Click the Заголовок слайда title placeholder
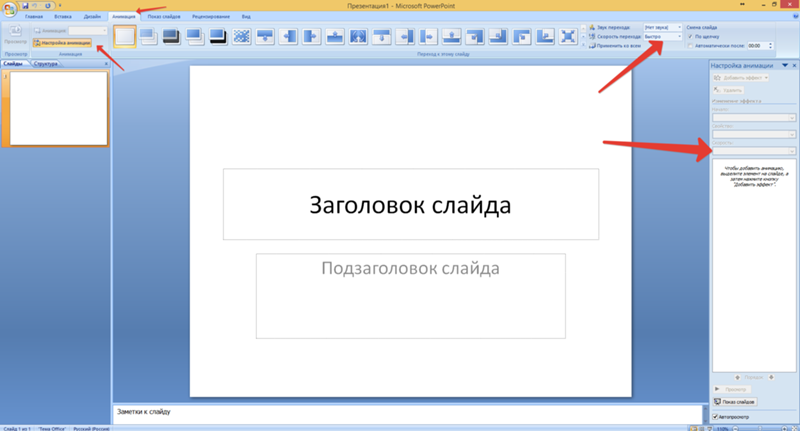The height and width of the screenshot is (431, 800). coord(411,204)
